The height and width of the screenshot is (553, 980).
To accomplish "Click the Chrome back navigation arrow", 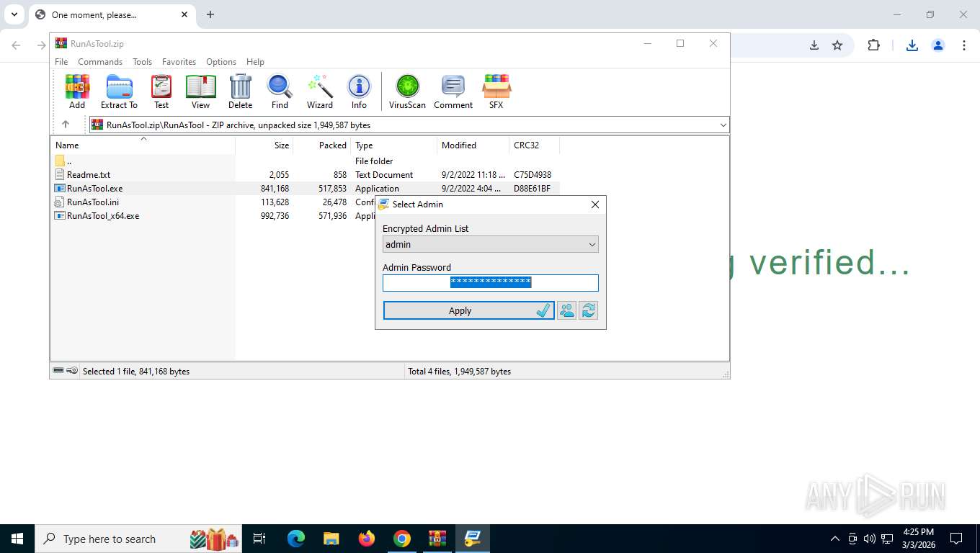I will (x=16, y=45).
